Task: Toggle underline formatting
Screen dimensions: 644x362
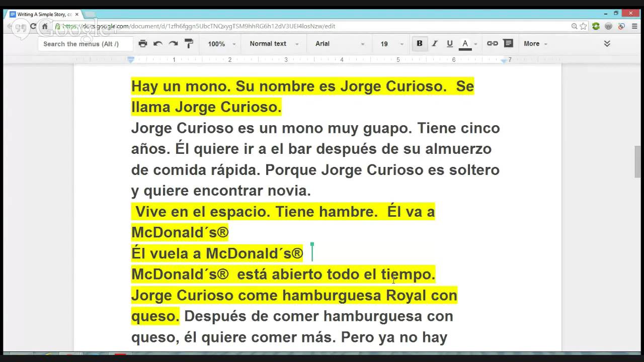Action: pos(450,44)
